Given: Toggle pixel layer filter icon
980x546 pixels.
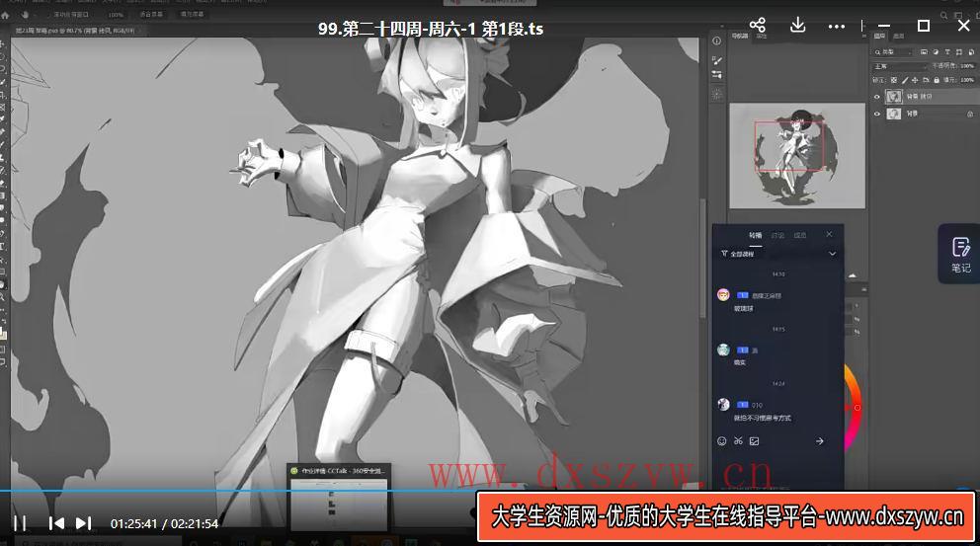Looking at the screenshot, I should coord(924,52).
